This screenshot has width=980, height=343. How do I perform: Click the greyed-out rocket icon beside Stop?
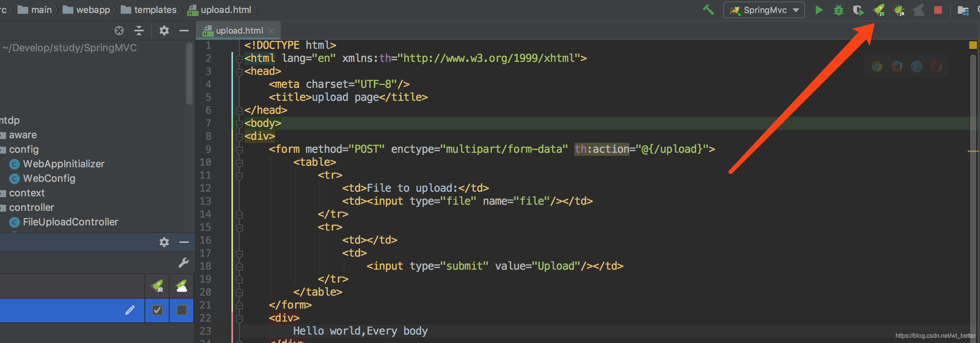pos(918,10)
